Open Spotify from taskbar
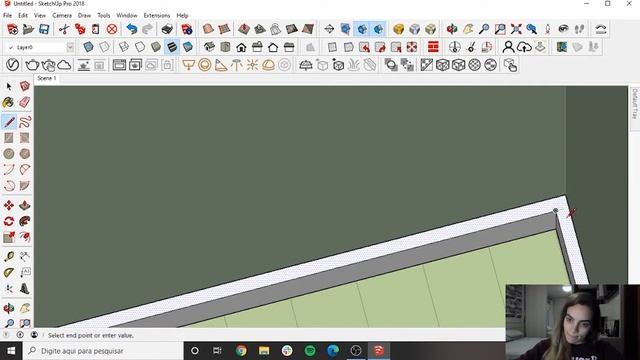This screenshot has height=360, width=640. [x=310, y=351]
